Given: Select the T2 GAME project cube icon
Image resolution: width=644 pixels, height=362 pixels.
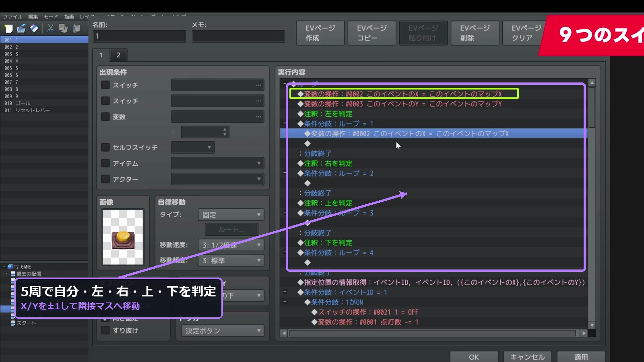Looking at the screenshot, I should (x=10, y=267).
